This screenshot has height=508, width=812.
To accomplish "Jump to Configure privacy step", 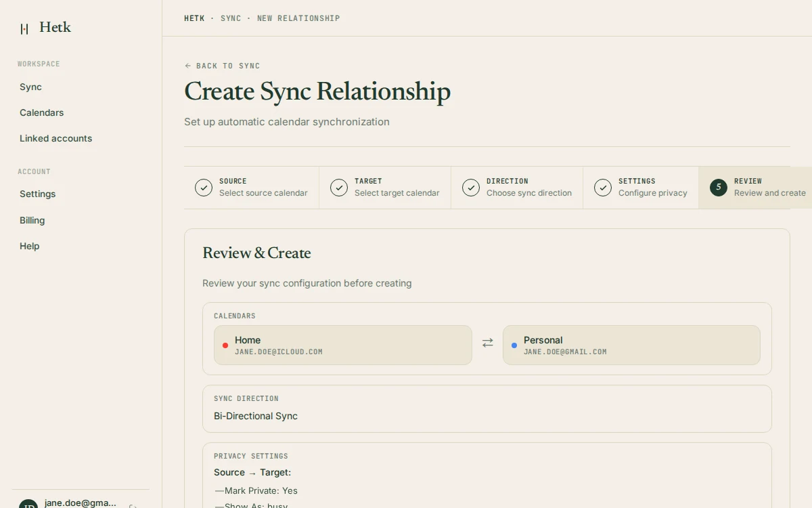I will tap(641, 188).
